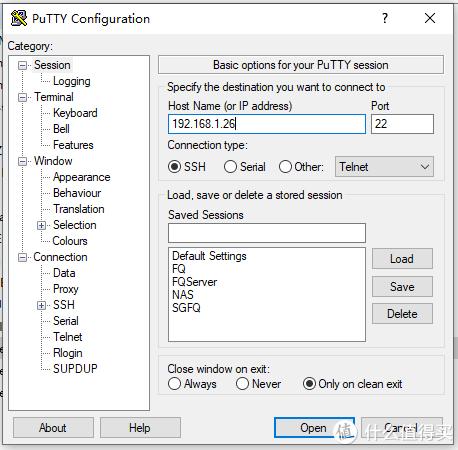Open the SSH category in tree
Image resolution: width=458 pixels, height=450 pixels.
(x=64, y=305)
